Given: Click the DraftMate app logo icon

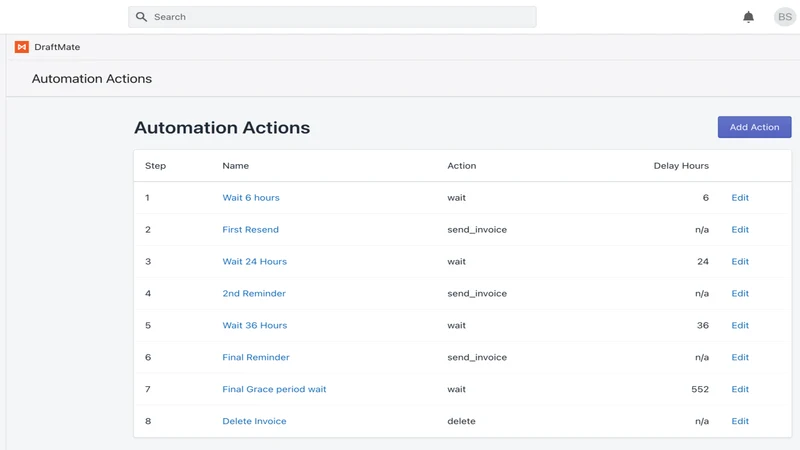Looking at the screenshot, I should click(x=21, y=47).
